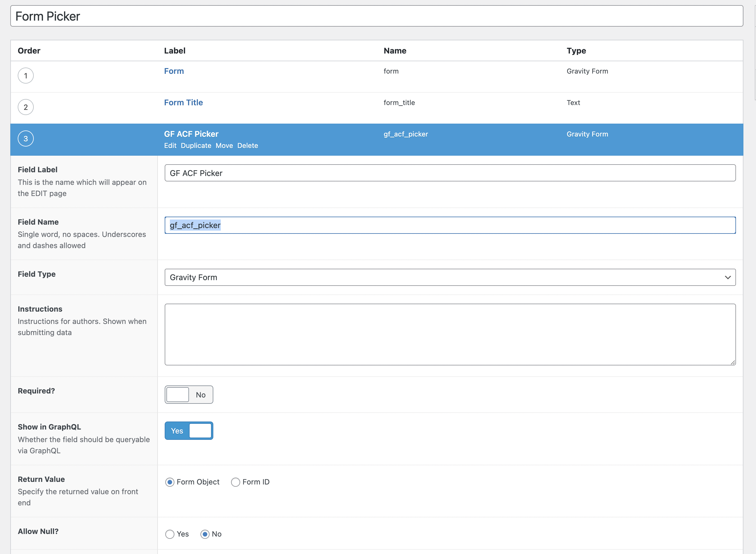Click the Instructions textarea resize handle
Image resolution: width=756 pixels, height=554 pixels.
pos(733,362)
